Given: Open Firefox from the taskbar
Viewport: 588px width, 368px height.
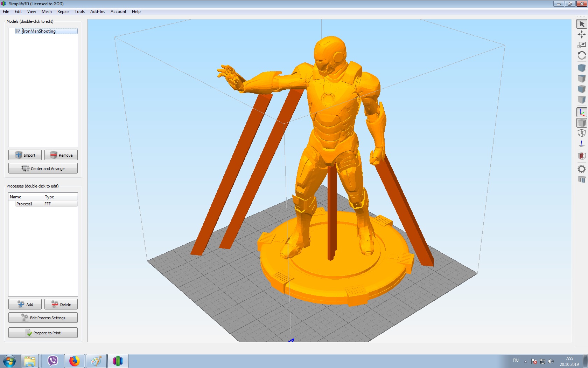Looking at the screenshot, I should coord(74,361).
